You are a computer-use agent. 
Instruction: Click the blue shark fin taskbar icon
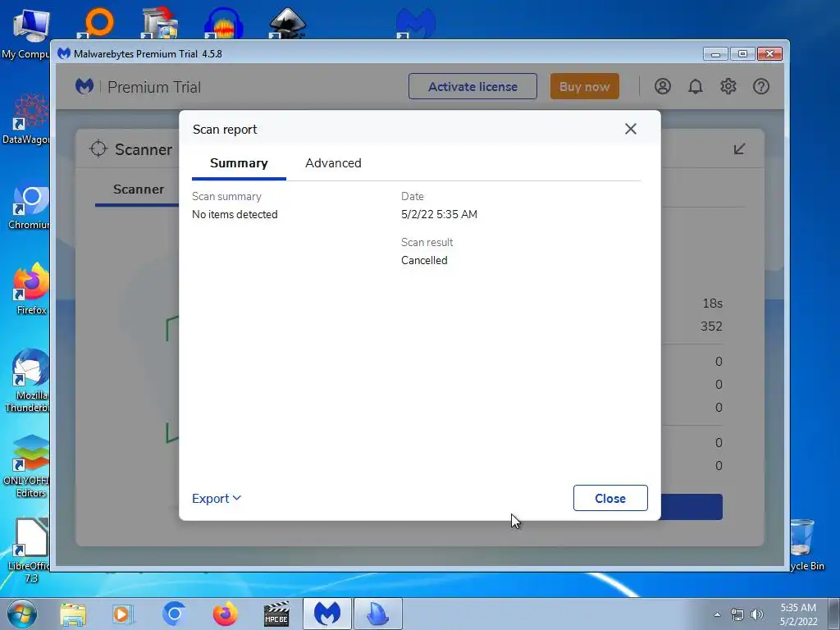coord(377,614)
